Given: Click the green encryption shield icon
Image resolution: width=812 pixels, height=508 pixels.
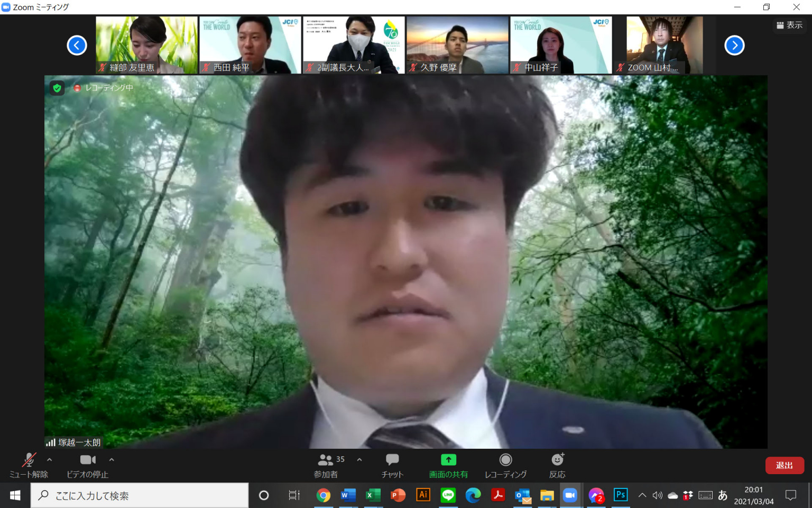Looking at the screenshot, I should (x=57, y=88).
